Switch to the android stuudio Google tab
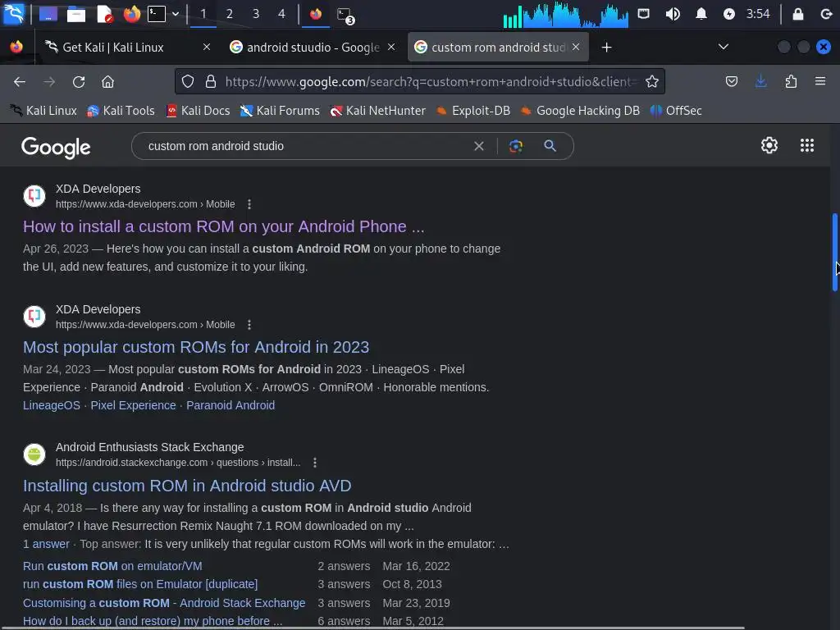 [313, 47]
